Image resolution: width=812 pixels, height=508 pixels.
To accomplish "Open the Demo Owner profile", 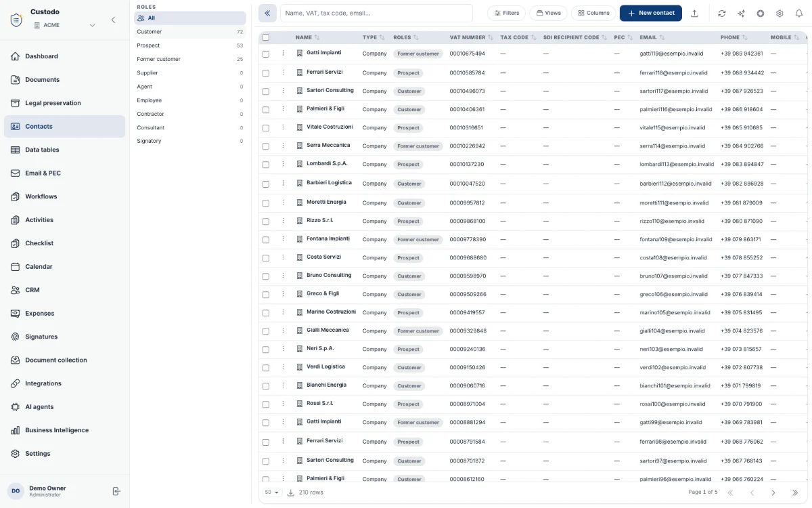I will [x=48, y=491].
